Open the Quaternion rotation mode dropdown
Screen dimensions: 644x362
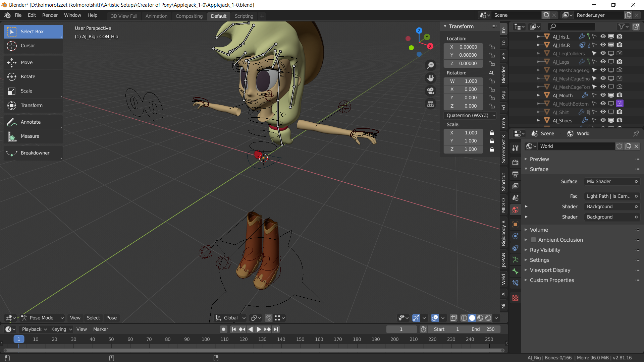pos(470,115)
